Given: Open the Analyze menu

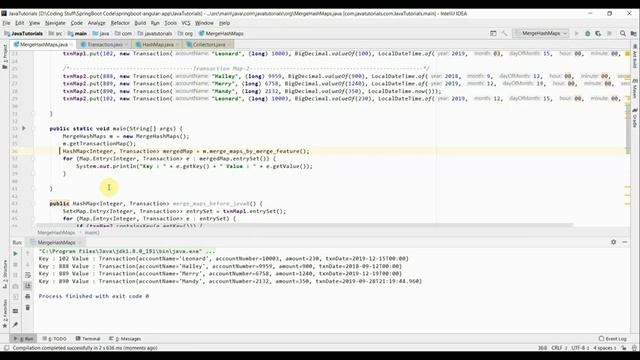Looking at the screenshot, I should [x=97, y=23].
